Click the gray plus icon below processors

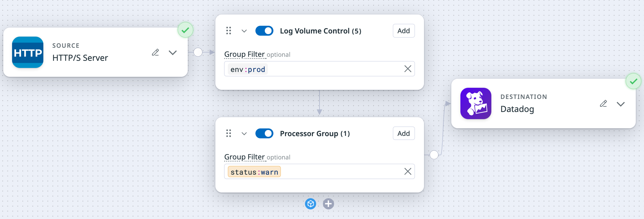tap(328, 204)
